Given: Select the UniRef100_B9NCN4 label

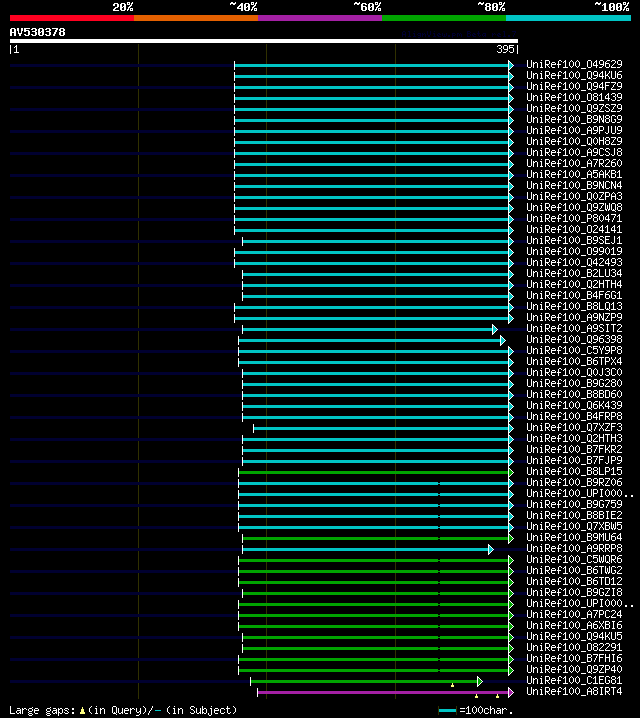Looking at the screenshot, I should [x=574, y=185].
